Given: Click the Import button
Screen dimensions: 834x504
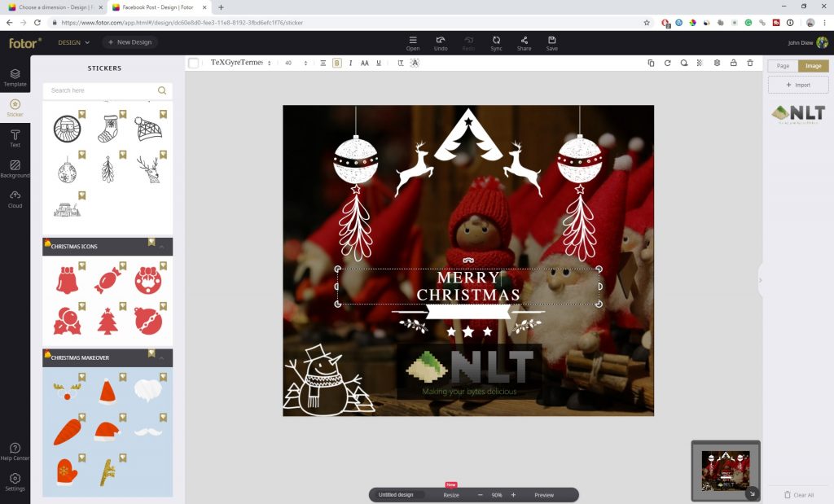Looking at the screenshot, I should 798,85.
